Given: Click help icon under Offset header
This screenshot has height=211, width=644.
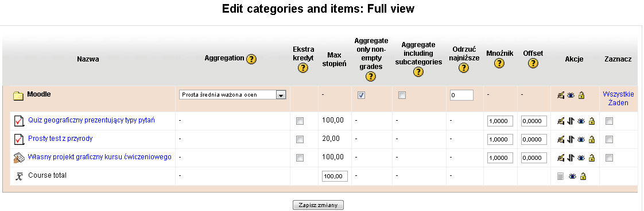Looking at the screenshot, I should click(x=533, y=63).
